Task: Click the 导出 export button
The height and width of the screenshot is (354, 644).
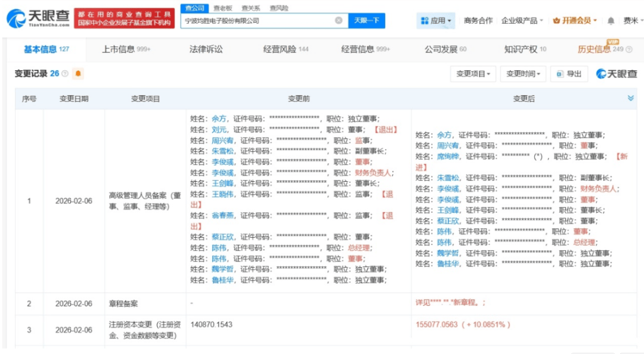Action: point(569,74)
